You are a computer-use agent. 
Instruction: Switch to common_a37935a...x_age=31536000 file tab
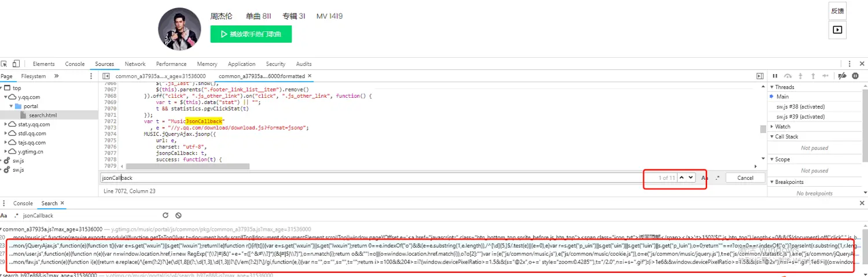[x=160, y=76]
